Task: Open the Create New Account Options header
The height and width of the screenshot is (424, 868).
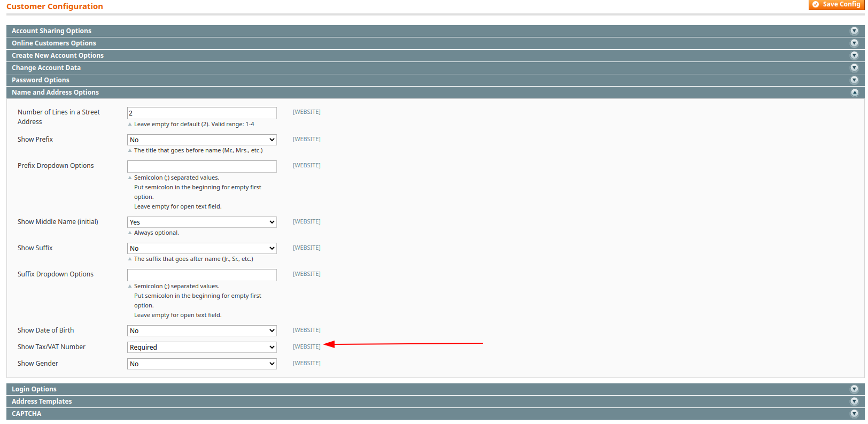Action: 435,56
